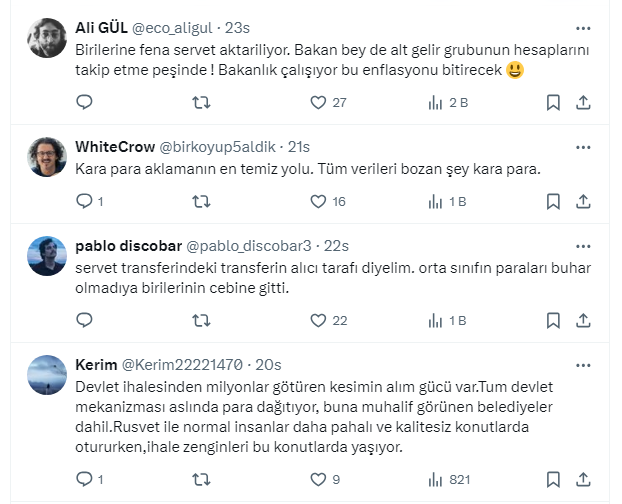Click the WhiteCrow display name

[115, 146]
